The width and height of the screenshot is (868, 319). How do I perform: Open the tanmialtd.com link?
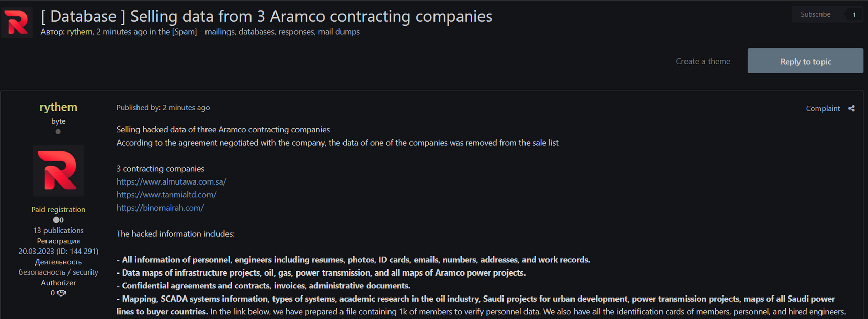(x=166, y=195)
